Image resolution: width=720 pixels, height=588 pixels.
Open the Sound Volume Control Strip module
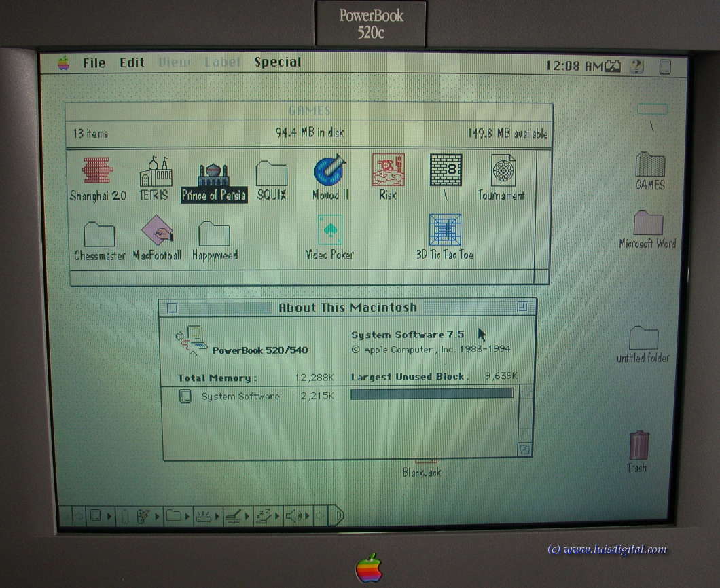click(297, 517)
